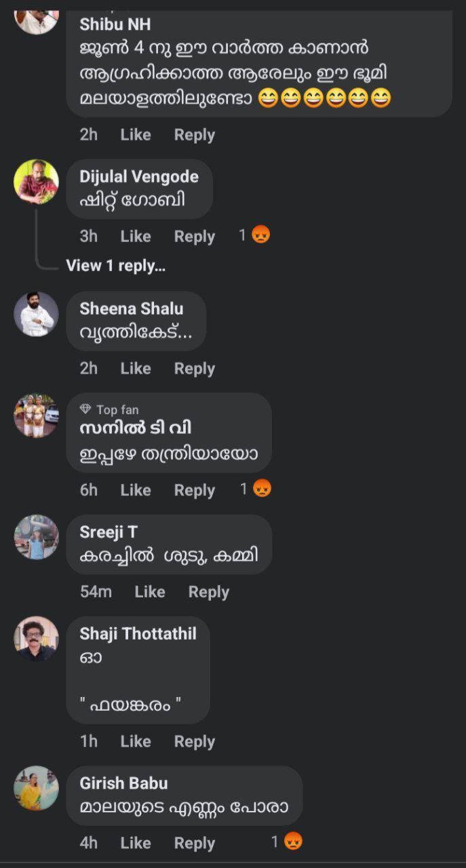Click the angry reaction on സനിൽ ടി വി's comment
The height and width of the screenshot is (868, 466).
pyautogui.click(x=262, y=489)
